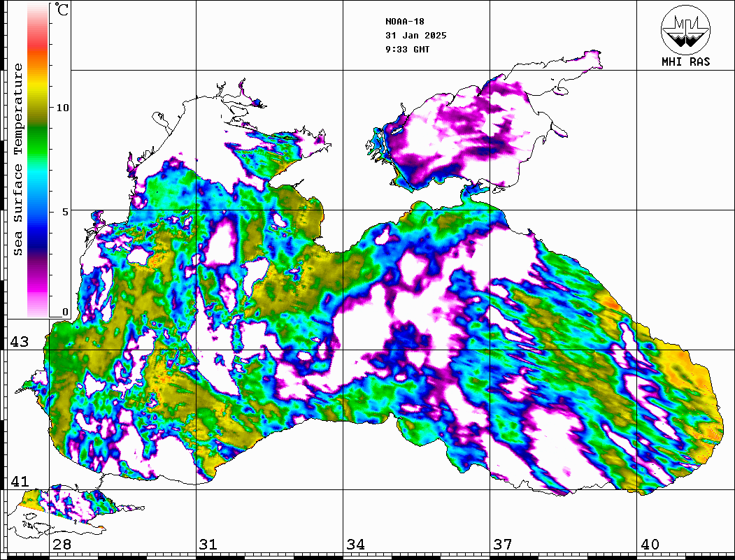Viewport: 735px width, 560px height.
Task: Pick the temperature color scale bar
Action: pos(38,160)
